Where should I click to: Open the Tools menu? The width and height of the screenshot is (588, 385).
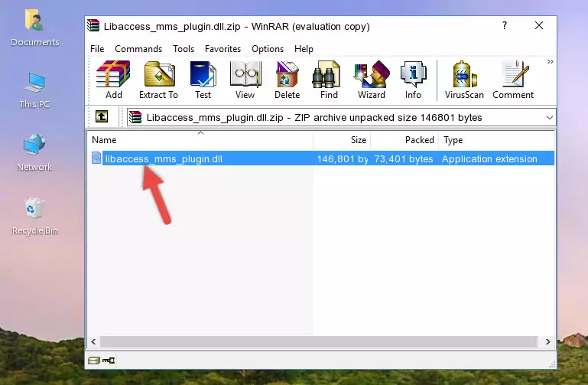pyautogui.click(x=184, y=49)
